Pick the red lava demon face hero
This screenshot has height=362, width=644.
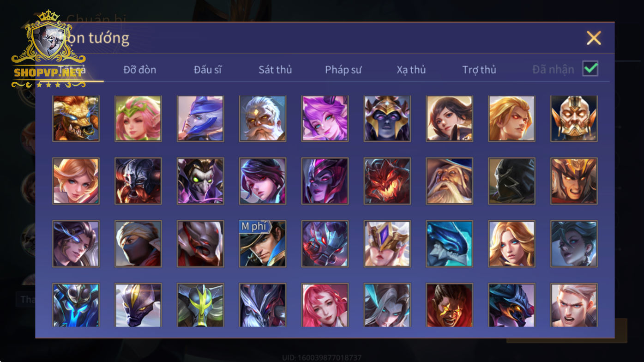387,181
